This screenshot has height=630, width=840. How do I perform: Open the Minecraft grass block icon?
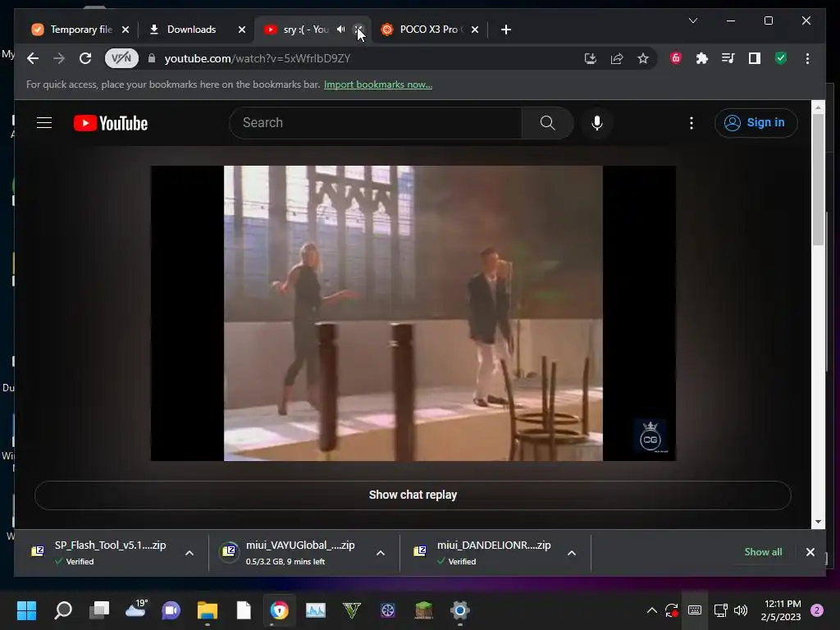(424, 610)
